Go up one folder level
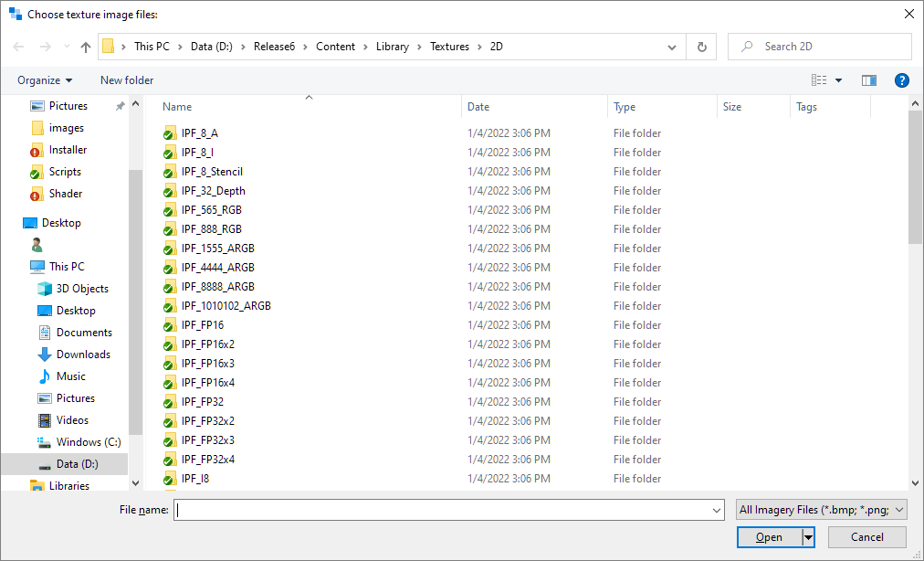924x561 pixels. tap(86, 47)
